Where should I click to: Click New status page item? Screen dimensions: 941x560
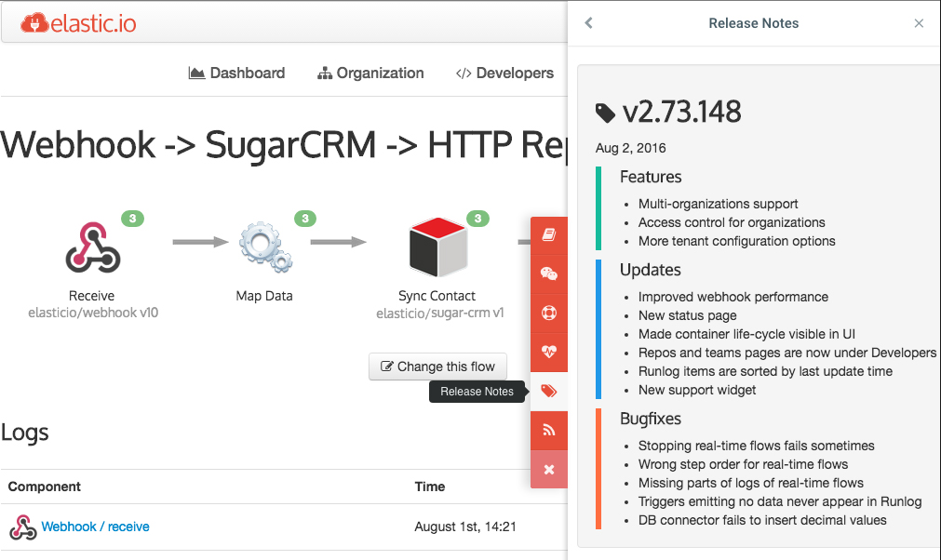coord(687,315)
